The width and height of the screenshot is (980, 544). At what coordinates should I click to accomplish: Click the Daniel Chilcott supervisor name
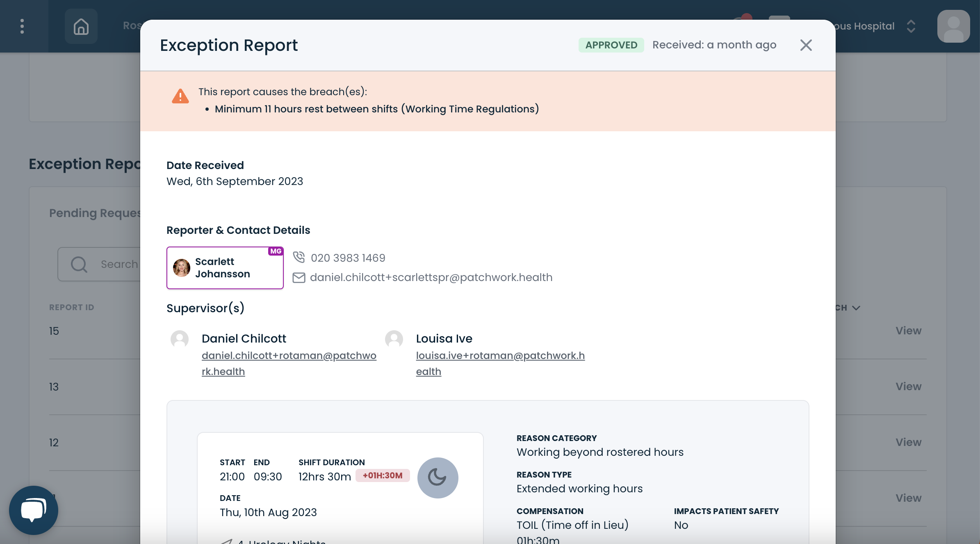[244, 338]
